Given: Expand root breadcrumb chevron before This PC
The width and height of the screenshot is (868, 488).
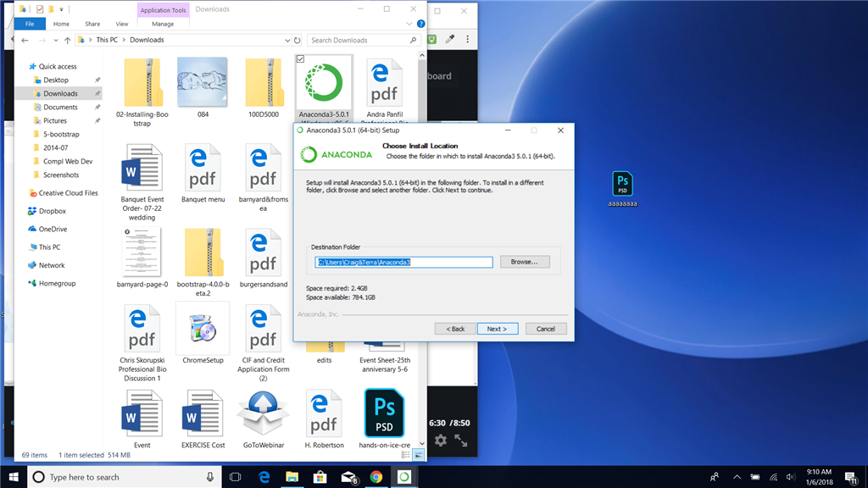Looking at the screenshot, I should pos(90,40).
